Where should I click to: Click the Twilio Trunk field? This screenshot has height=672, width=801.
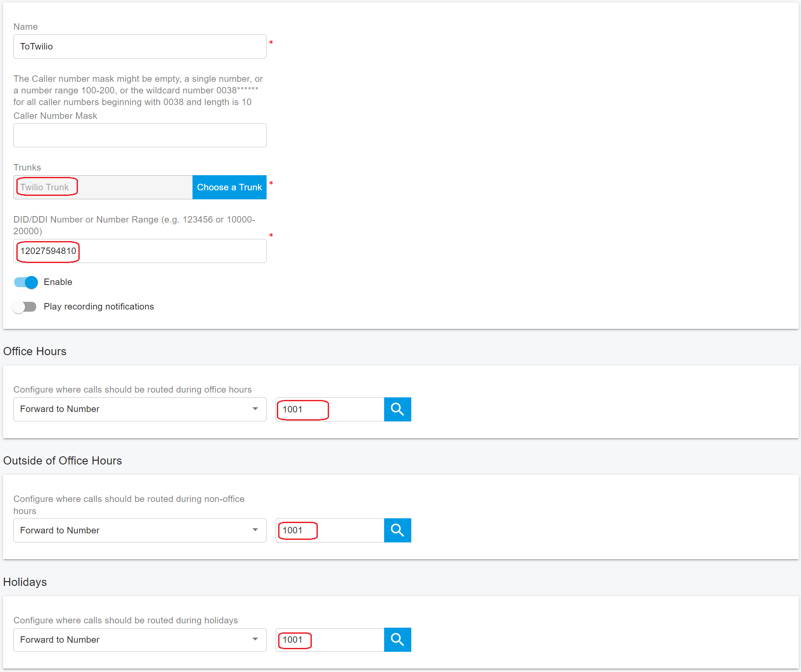103,187
